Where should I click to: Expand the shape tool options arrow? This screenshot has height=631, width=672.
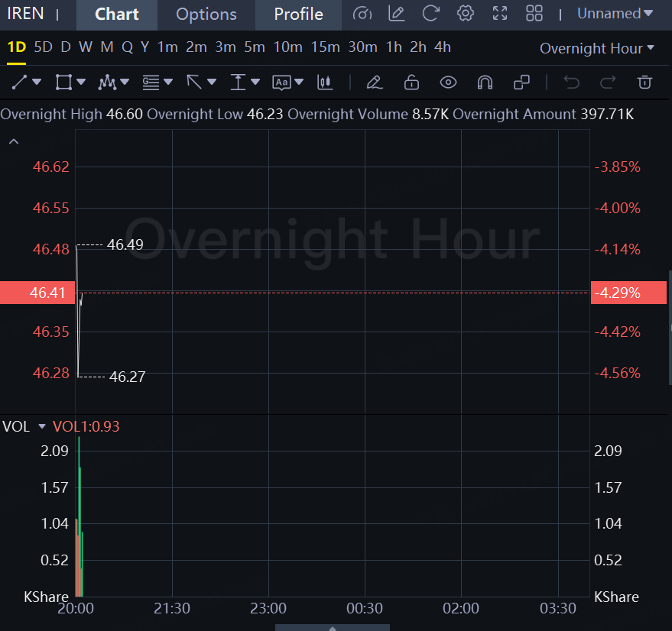tap(81, 82)
